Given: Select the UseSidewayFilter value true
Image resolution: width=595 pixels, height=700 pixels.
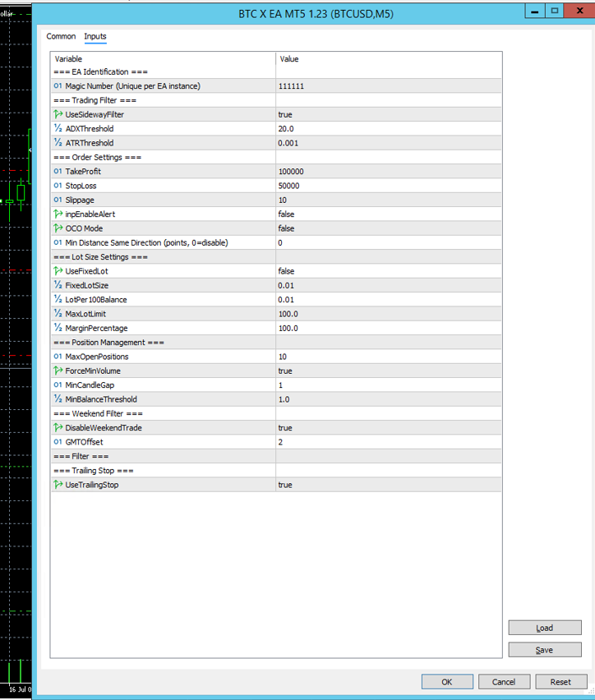Looking at the screenshot, I should click(x=389, y=114).
